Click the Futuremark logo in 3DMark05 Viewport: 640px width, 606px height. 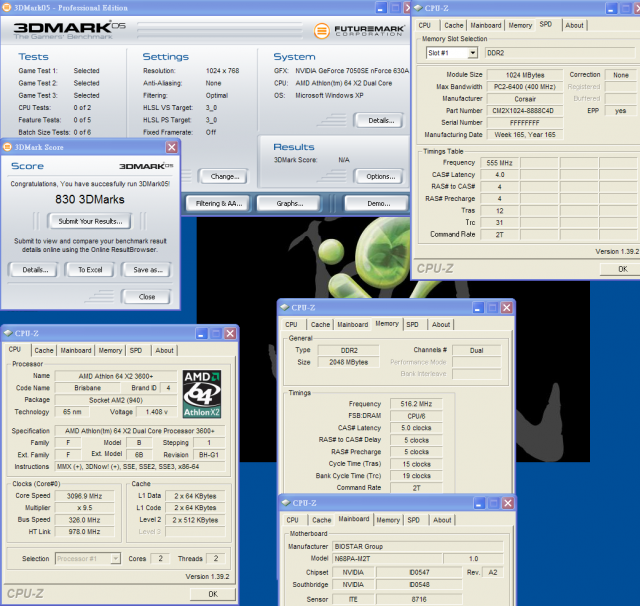[x=359, y=31]
